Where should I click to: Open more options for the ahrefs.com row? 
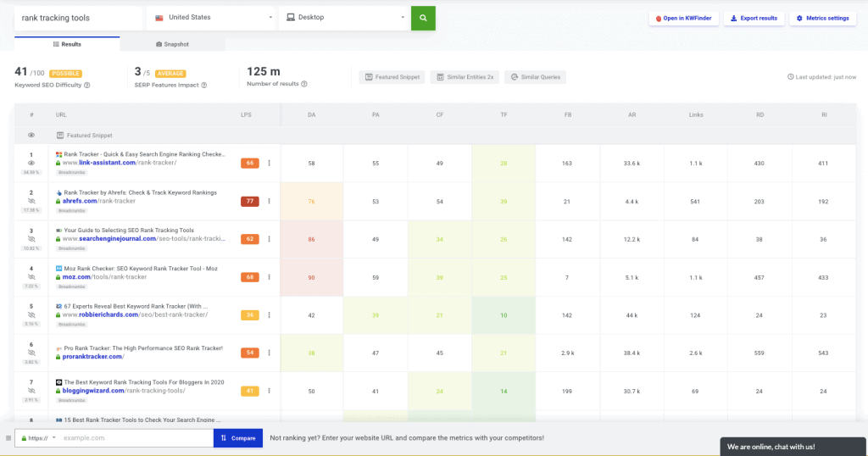269,202
